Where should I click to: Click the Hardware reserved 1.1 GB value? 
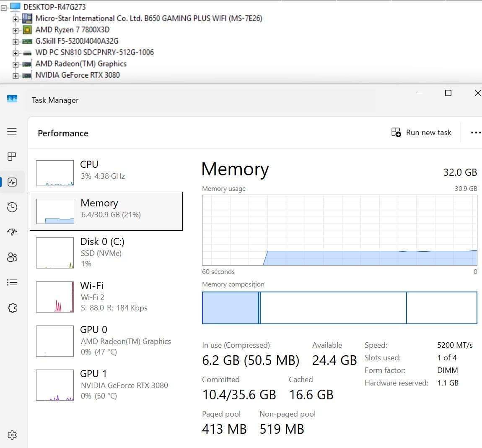pyautogui.click(x=448, y=383)
